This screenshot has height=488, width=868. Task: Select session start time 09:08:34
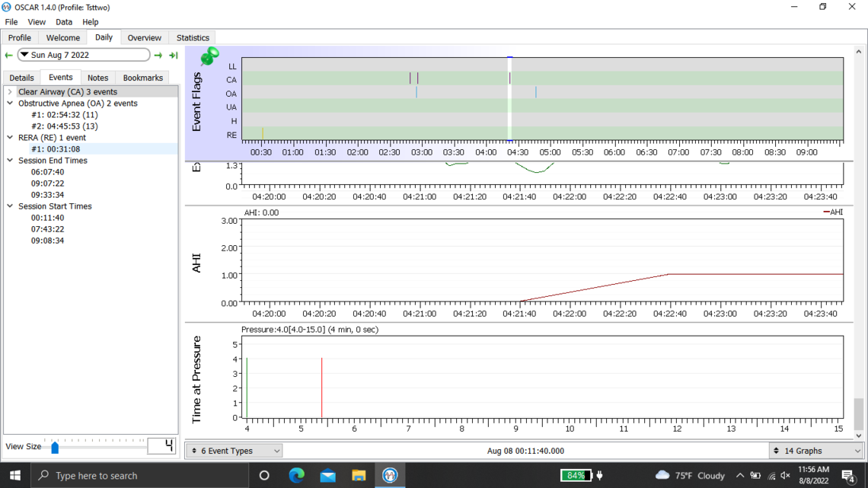pyautogui.click(x=48, y=241)
